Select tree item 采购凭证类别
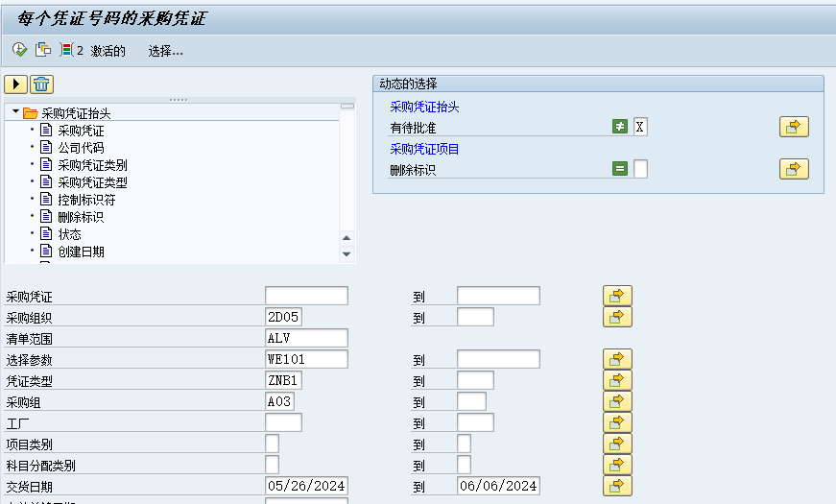 pos(92,165)
